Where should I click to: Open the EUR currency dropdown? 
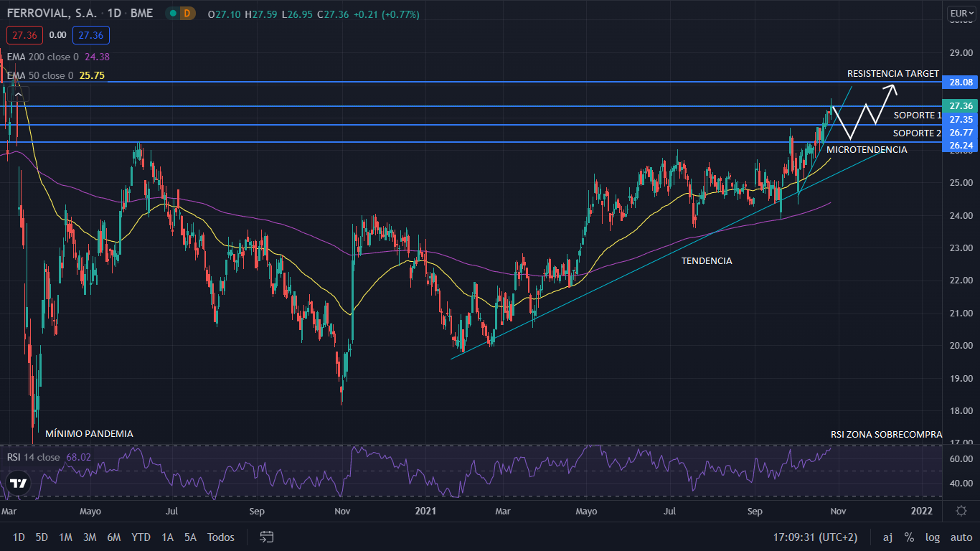tap(961, 13)
